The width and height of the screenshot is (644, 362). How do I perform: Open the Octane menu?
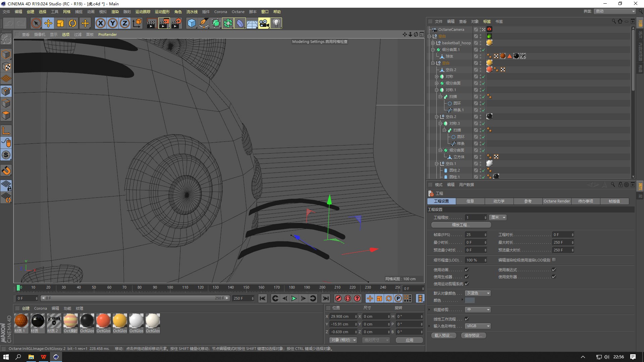[x=238, y=12]
